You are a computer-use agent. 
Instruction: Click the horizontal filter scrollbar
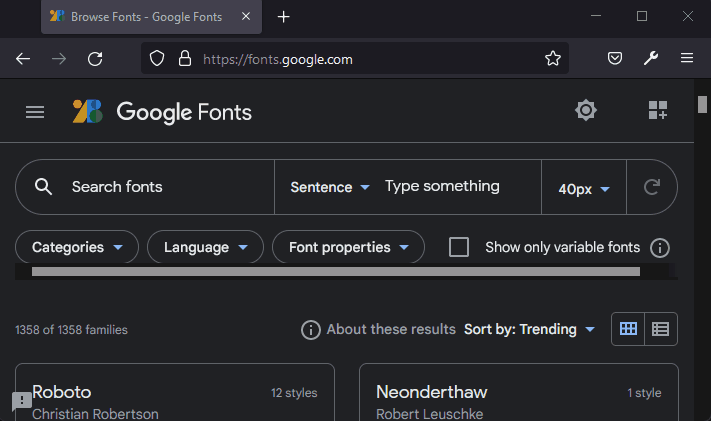pos(336,272)
